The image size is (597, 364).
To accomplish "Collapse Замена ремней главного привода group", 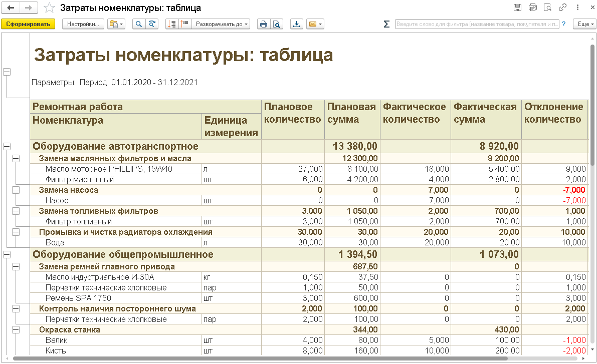I will pyautogui.click(x=16, y=267).
